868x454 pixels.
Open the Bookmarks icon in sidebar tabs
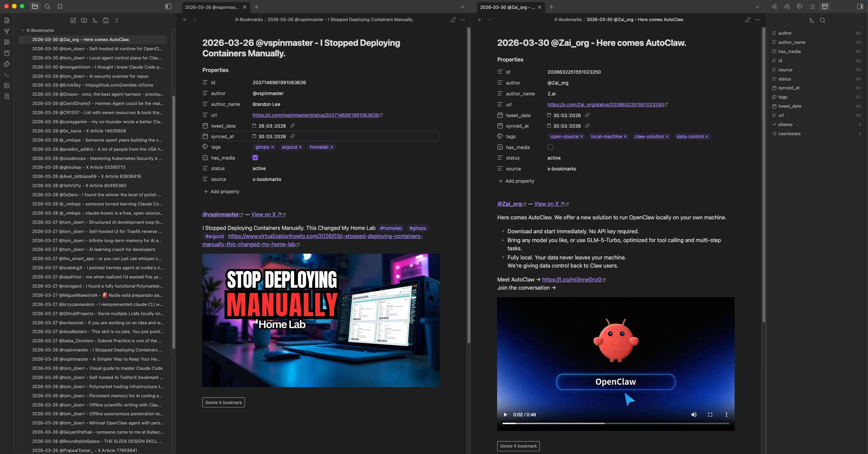point(60,6)
